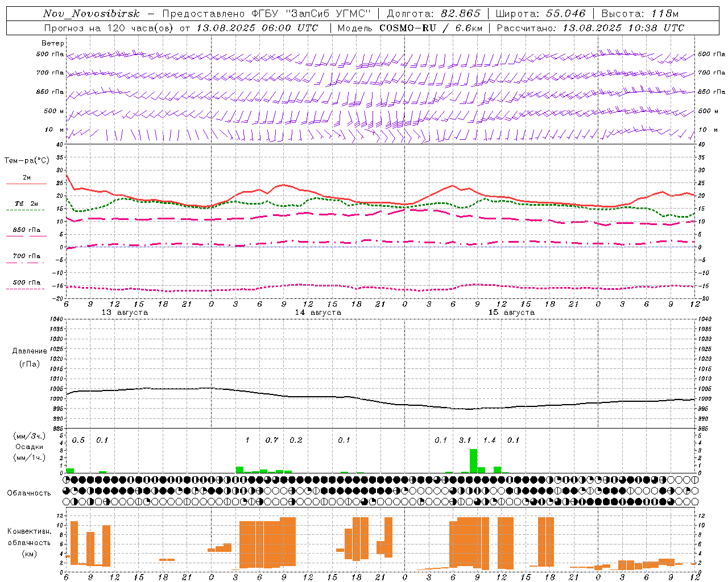Click the longitude value "Долгота: 82.865"

tap(433, 14)
